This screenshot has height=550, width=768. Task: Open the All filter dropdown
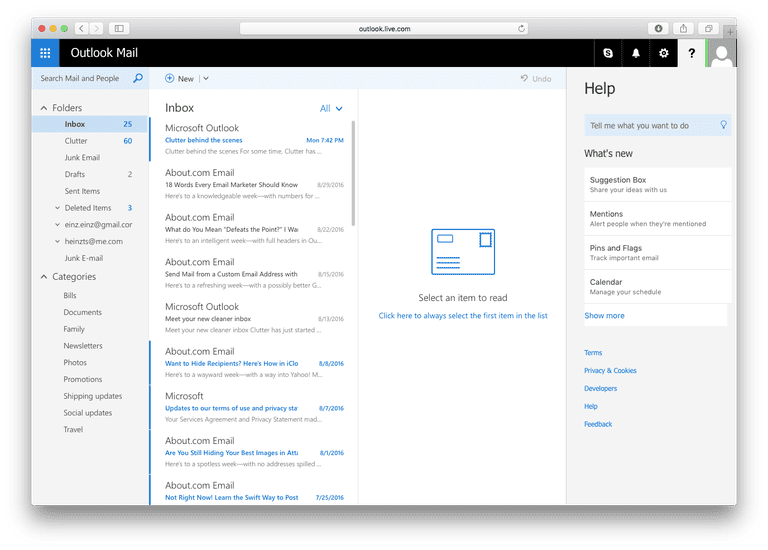pyautogui.click(x=331, y=108)
